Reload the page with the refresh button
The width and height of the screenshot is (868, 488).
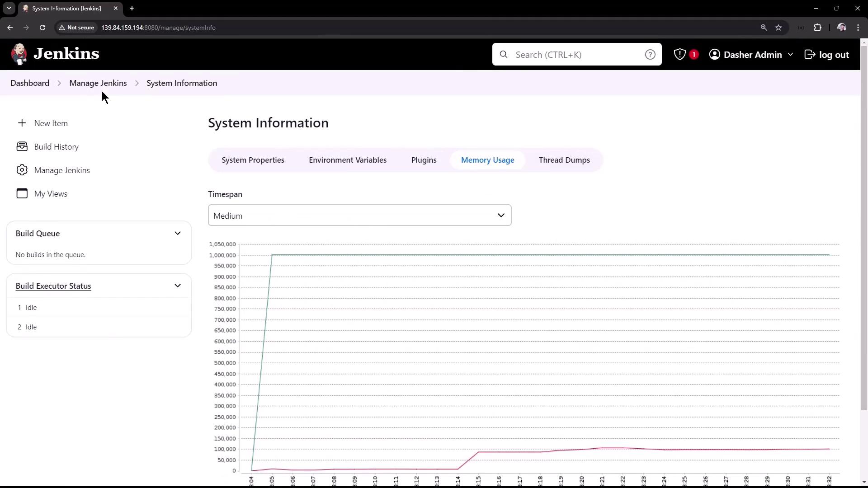(42, 28)
